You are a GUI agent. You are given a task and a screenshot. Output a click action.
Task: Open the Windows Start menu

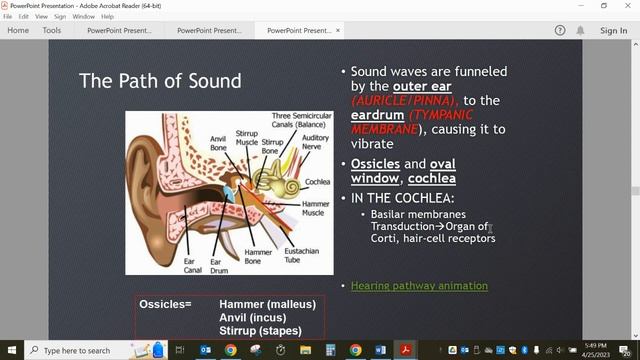point(12,350)
